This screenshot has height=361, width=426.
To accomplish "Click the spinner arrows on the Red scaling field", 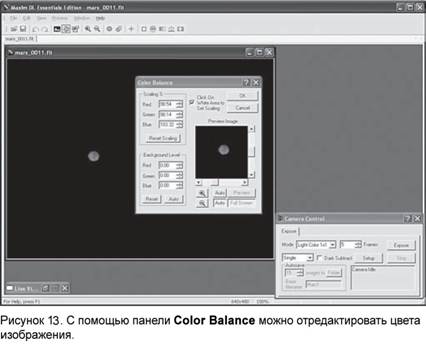I will (x=180, y=104).
